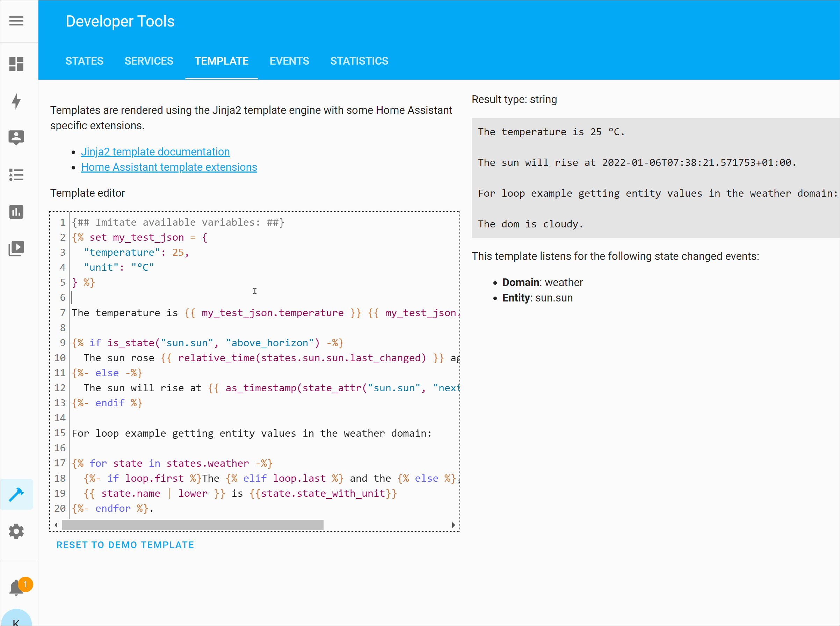This screenshot has height=626, width=840.
Task: Open the user profile avatar
Action: pos(16,620)
